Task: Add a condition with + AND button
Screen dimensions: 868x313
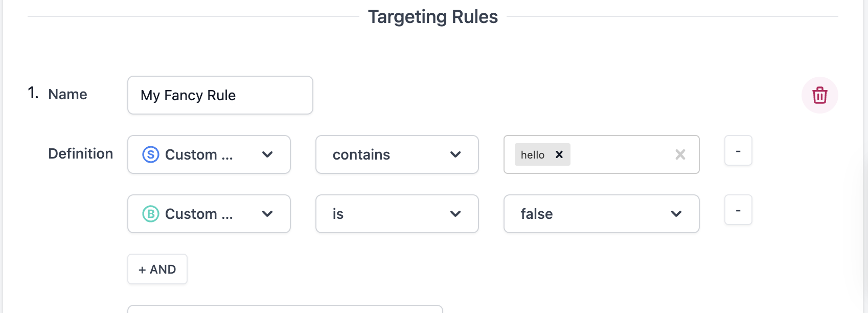Action: pos(157,269)
